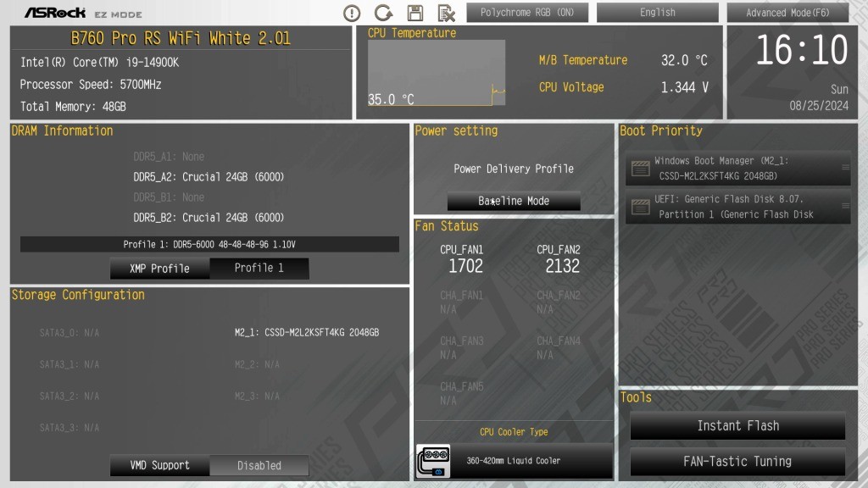Select Windows Boot Manager boot entry

point(738,169)
